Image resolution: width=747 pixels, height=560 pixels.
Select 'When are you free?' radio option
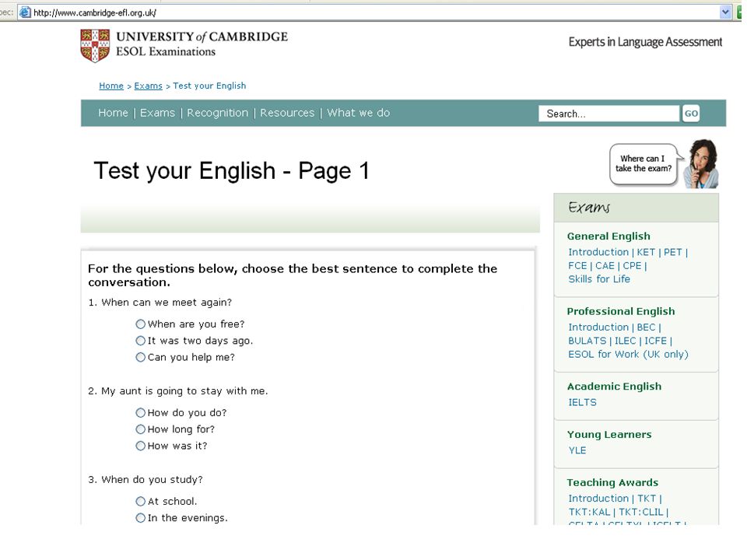(140, 324)
